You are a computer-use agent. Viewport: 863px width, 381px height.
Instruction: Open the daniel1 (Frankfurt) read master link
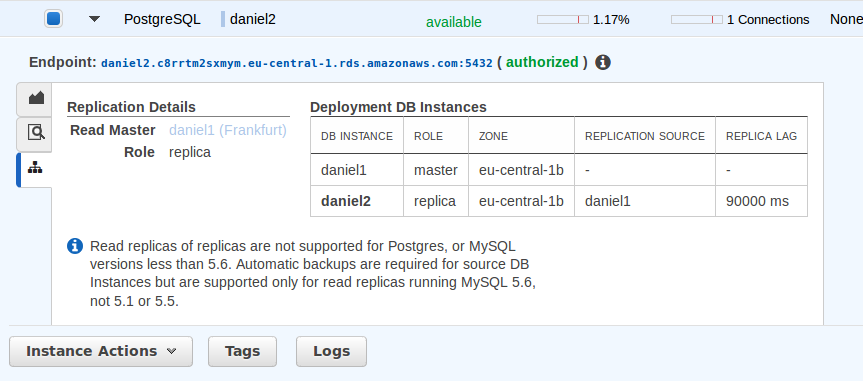pos(228,130)
